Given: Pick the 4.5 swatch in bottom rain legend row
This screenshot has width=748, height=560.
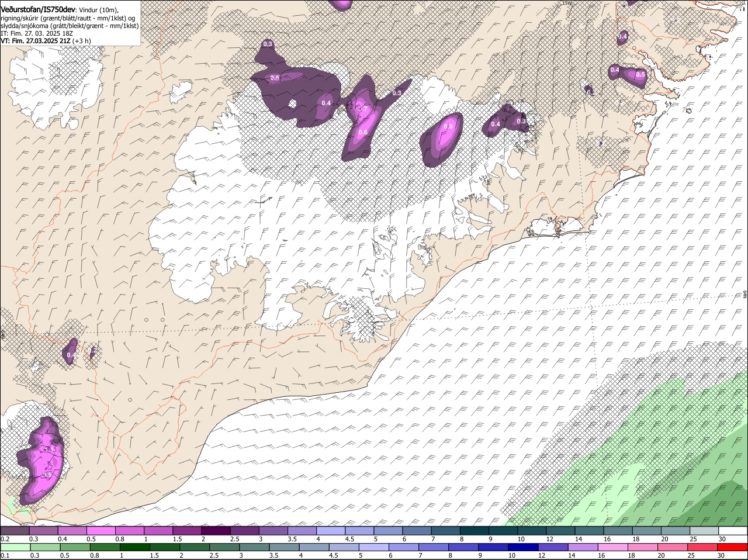Looking at the screenshot, I should point(344,547).
